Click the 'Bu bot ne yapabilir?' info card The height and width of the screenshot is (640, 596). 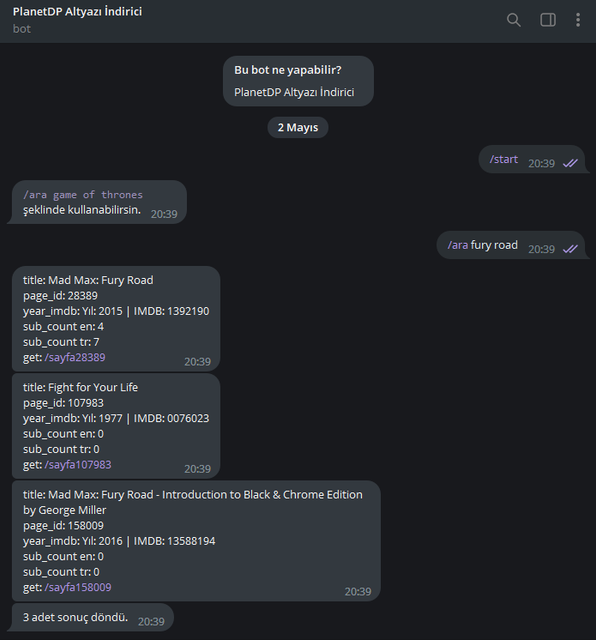pyautogui.click(x=298, y=81)
